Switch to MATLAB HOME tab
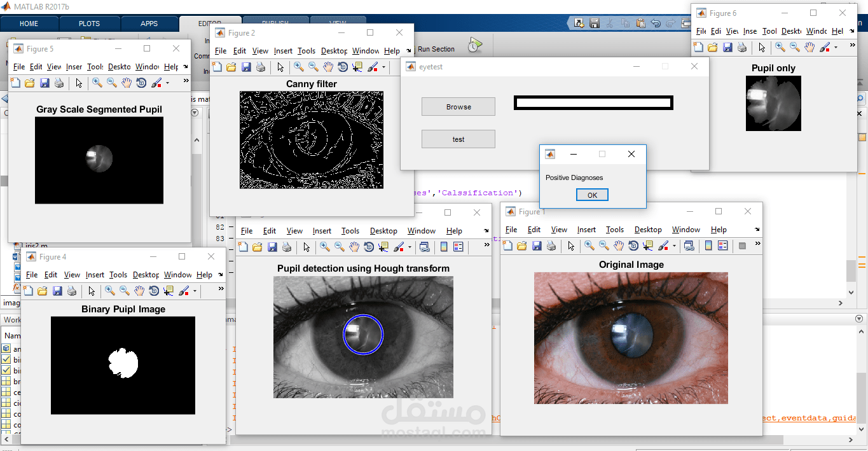Image resolution: width=868 pixels, height=451 pixels. [x=29, y=24]
